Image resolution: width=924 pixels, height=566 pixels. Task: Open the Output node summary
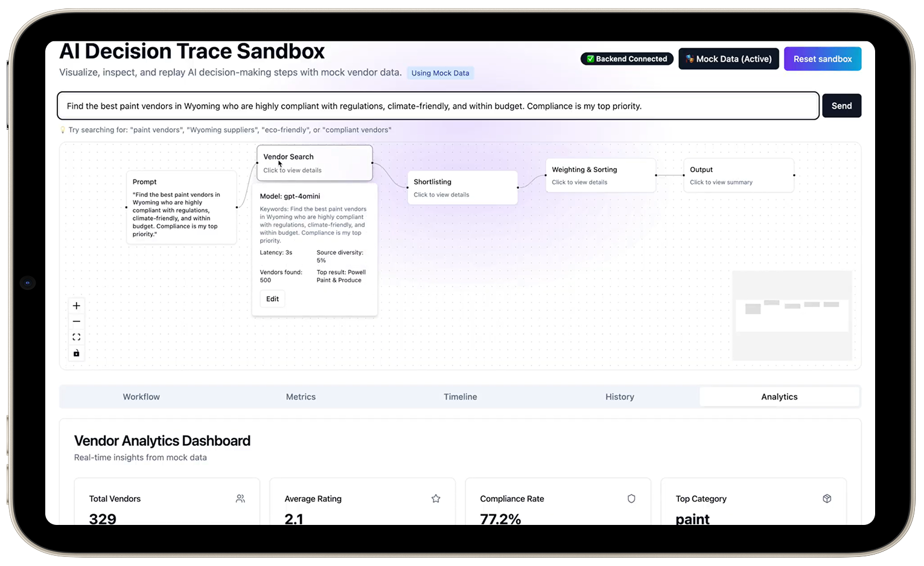point(738,175)
